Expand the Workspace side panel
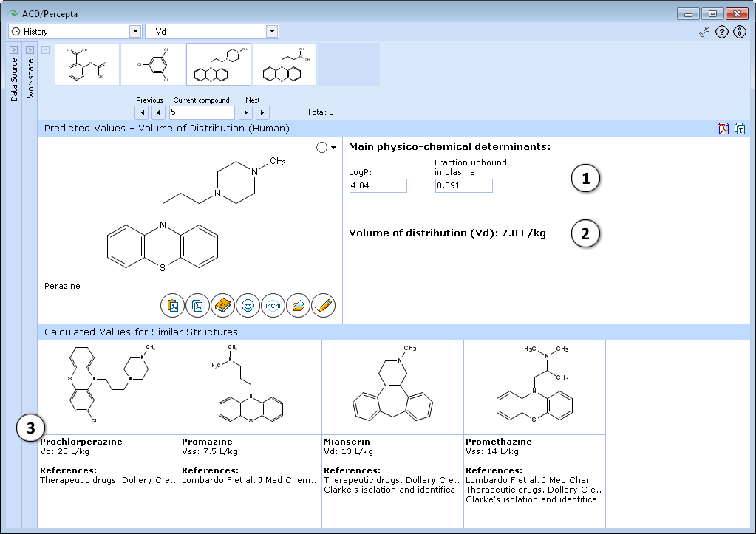The image size is (756, 534). pos(30,50)
